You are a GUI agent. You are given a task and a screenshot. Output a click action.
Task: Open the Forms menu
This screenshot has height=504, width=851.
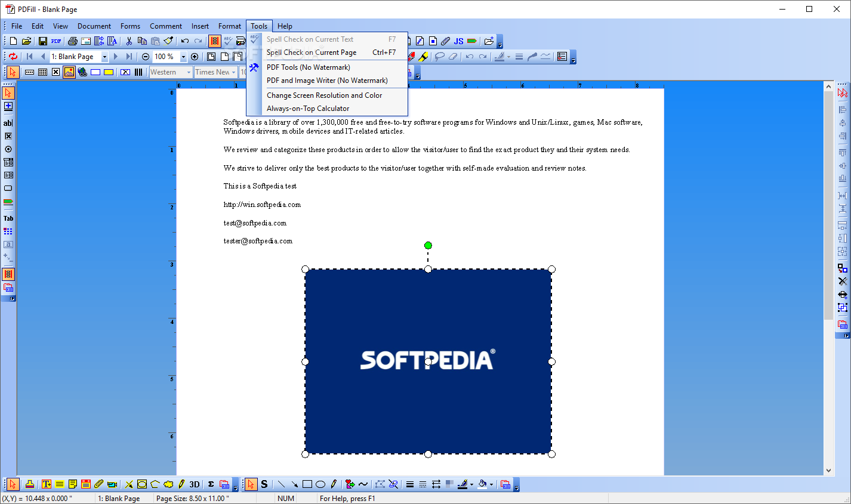pyautogui.click(x=130, y=26)
